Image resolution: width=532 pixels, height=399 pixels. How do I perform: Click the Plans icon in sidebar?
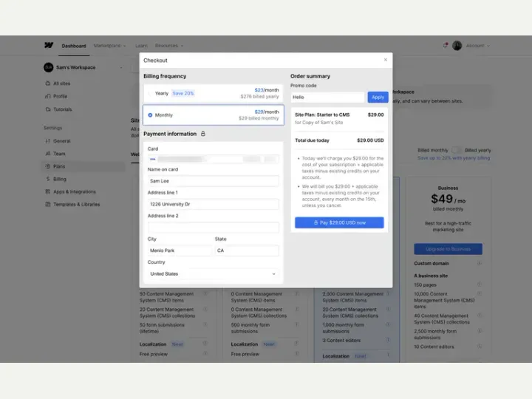[48, 166]
